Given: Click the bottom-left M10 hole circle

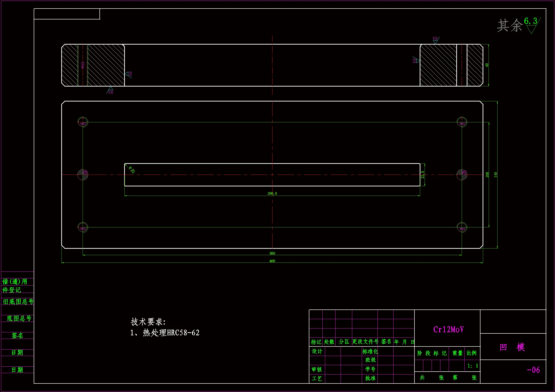Looking at the screenshot, I should (x=83, y=227).
